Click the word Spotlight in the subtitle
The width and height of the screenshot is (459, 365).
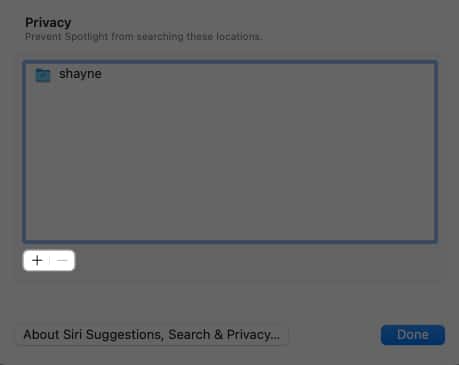coord(86,36)
